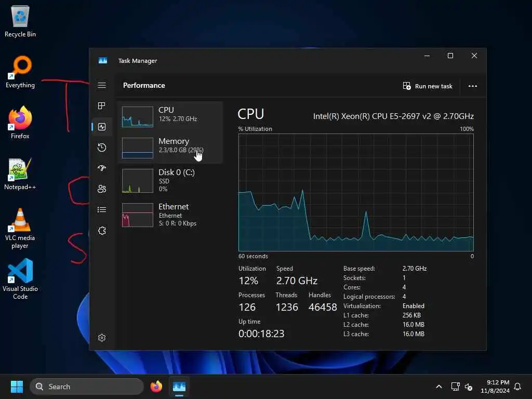This screenshot has height=399, width=532.
Task: Click the 2.70 GHz Speed value
Action: [297, 281]
